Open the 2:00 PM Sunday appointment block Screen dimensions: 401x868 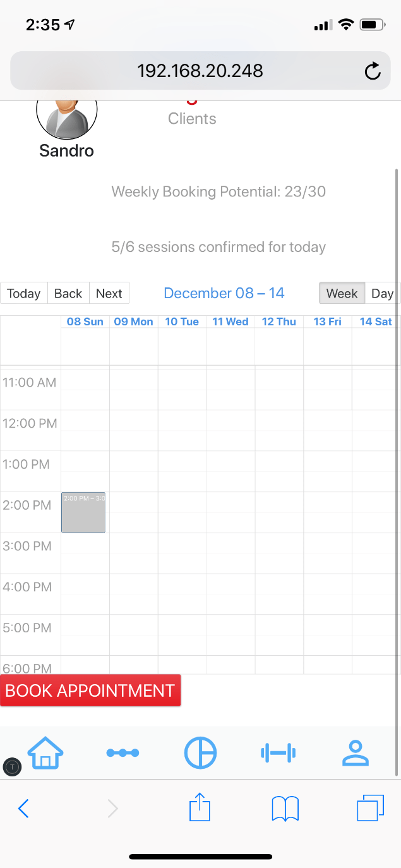tap(83, 512)
